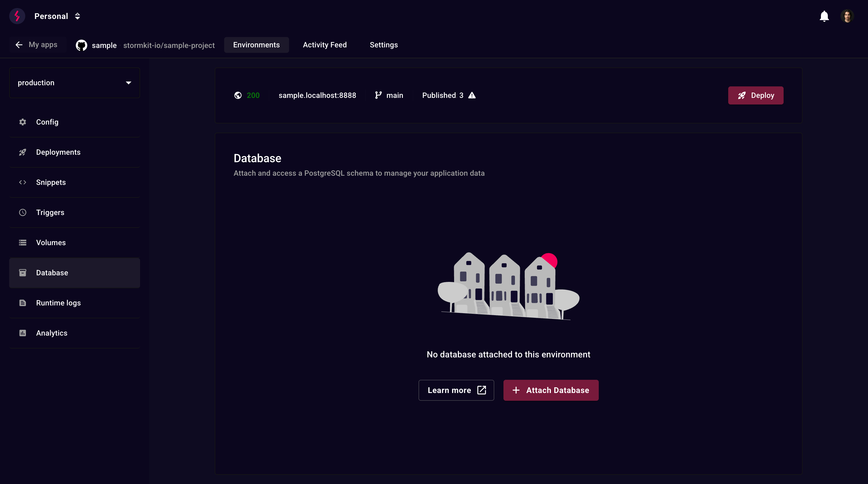Open Learn more in new tab
868x484 pixels.
pos(456,390)
